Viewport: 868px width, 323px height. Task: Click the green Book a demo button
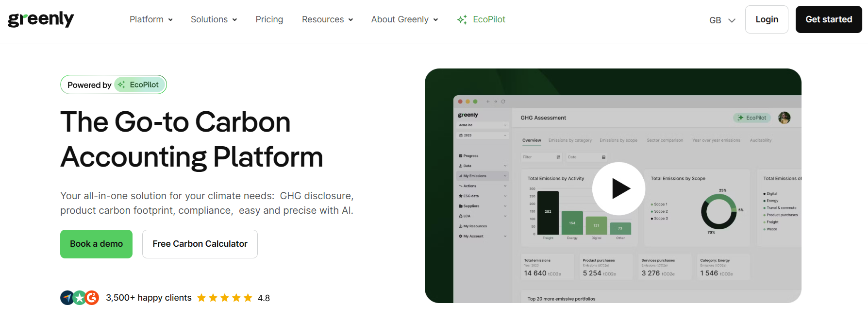click(96, 244)
